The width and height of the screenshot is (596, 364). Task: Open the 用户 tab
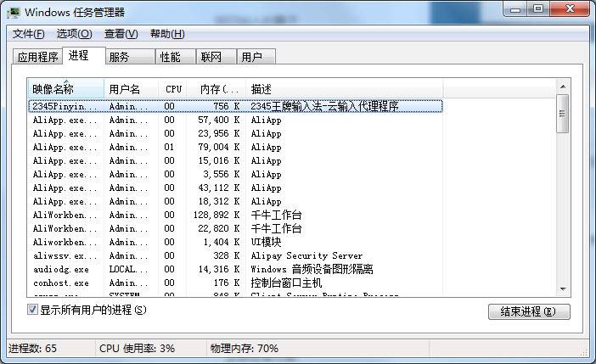point(256,57)
